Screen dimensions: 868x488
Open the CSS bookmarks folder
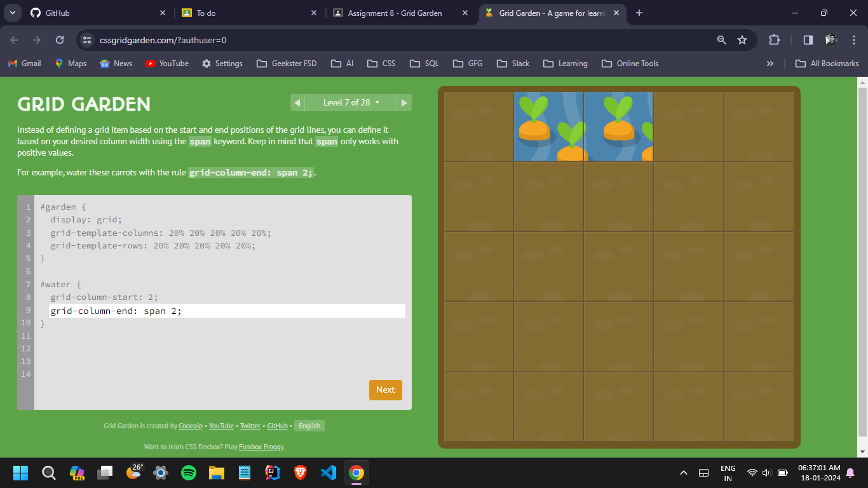coord(382,64)
